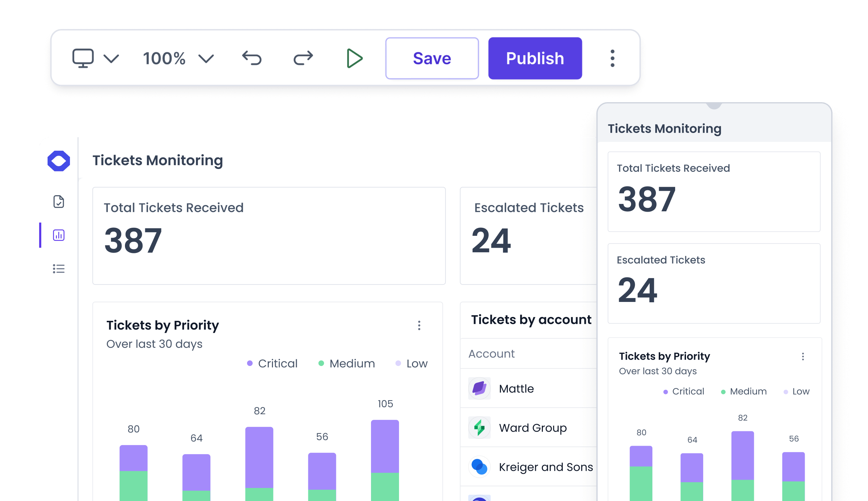
Task: Click the Publish button
Action: 535,58
